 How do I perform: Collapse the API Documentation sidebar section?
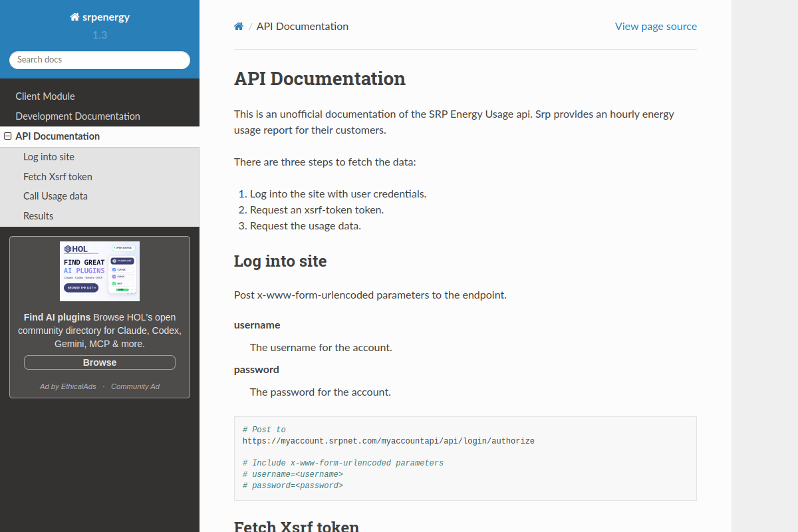(x=8, y=136)
